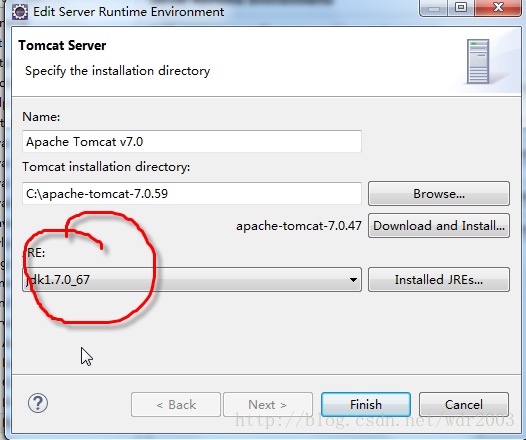Minimize the dialog window
The height and width of the screenshot is (440, 526).
pyautogui.click(x=433, y=7)
